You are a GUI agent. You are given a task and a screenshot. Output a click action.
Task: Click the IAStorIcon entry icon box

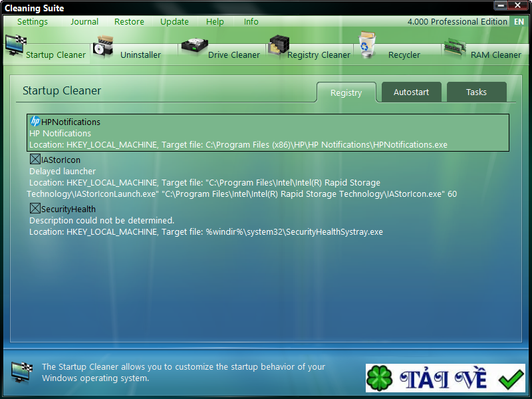click(35, 159)
